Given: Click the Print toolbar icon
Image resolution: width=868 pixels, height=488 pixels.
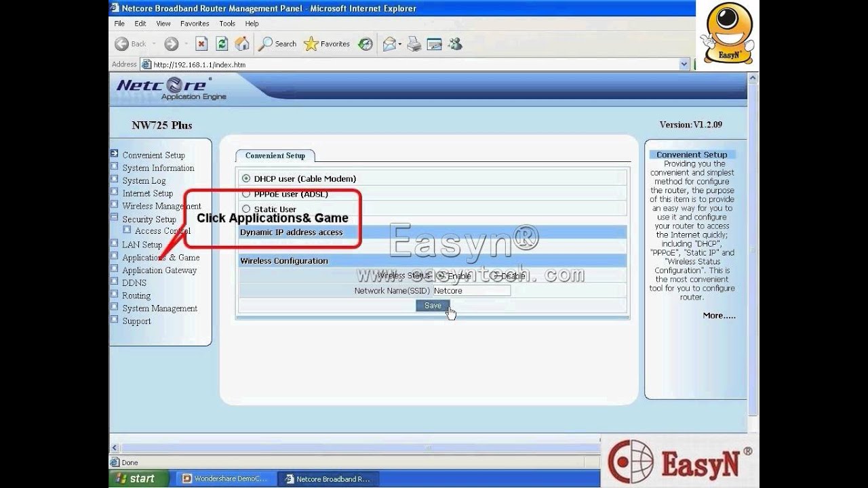Looking at the screenshot, I should 414,44.
